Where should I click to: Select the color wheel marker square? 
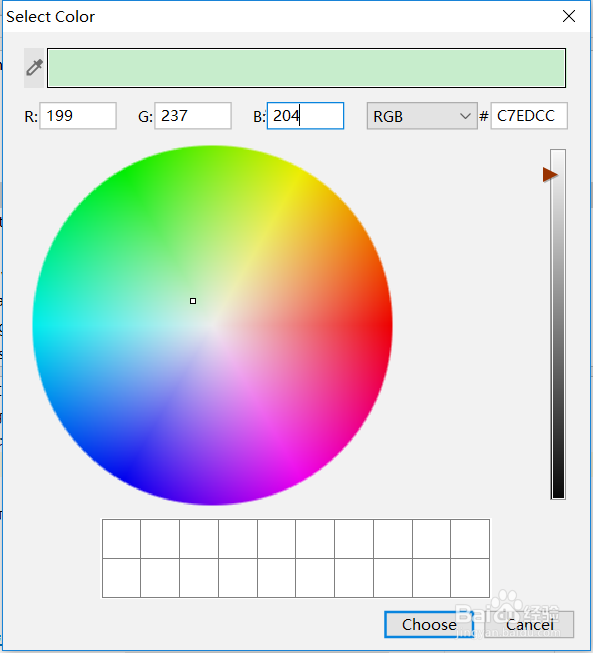click(x=193, y=301)
